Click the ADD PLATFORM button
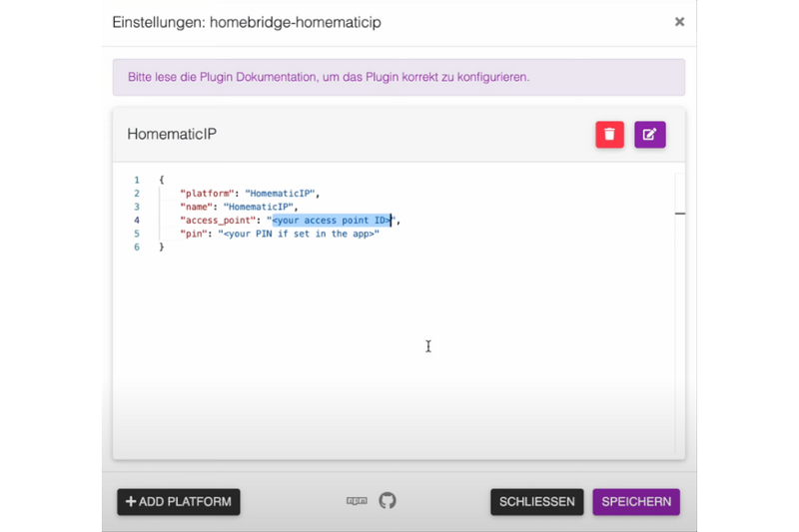Screen dimensions: 799x532 179,502
